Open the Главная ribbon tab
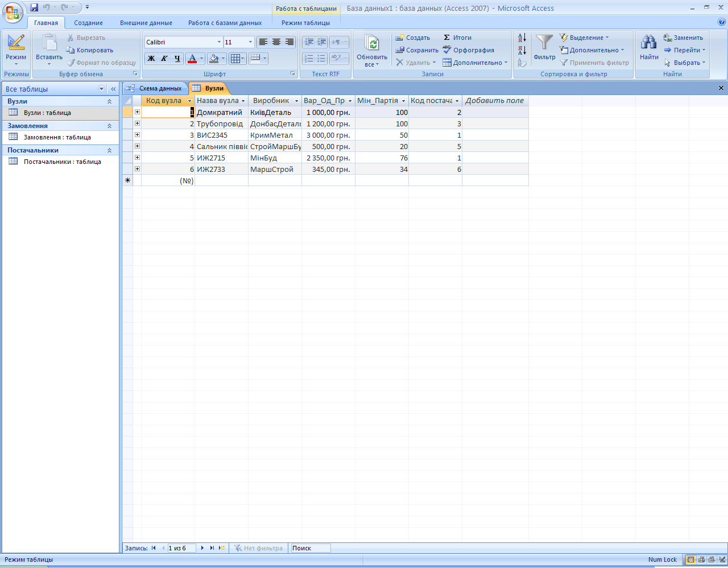Screen dimensions: 728x568 [x=46, y=23]
